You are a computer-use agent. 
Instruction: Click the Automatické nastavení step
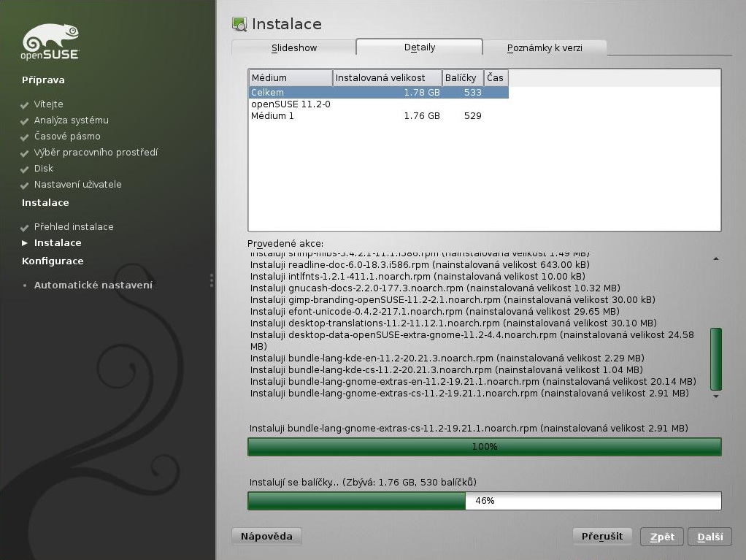(x=93, y=285)
